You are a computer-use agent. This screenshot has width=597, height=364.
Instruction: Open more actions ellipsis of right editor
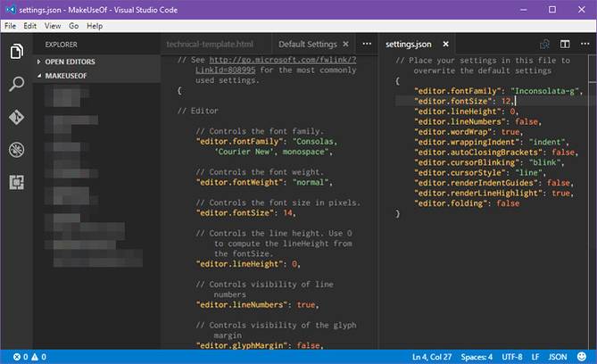(585, 45)
